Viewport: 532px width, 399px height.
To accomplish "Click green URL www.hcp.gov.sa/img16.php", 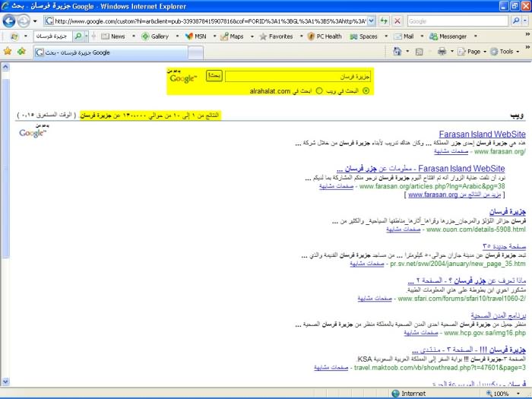I will [485, 333].
